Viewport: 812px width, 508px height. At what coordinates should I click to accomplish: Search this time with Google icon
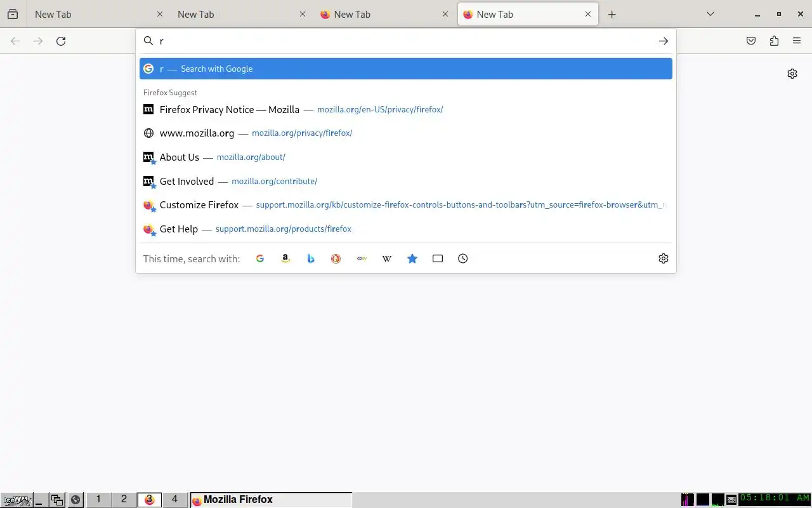[260, 258]
